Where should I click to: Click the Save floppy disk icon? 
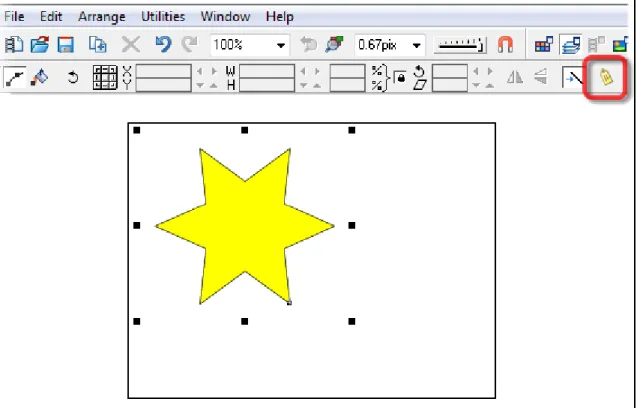[65, 45]
